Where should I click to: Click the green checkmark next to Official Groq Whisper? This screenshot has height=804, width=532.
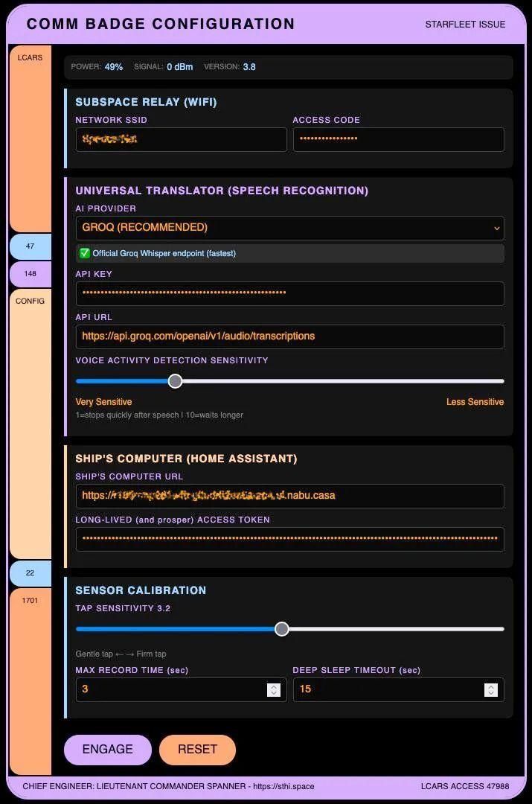(x=85, y=253)
